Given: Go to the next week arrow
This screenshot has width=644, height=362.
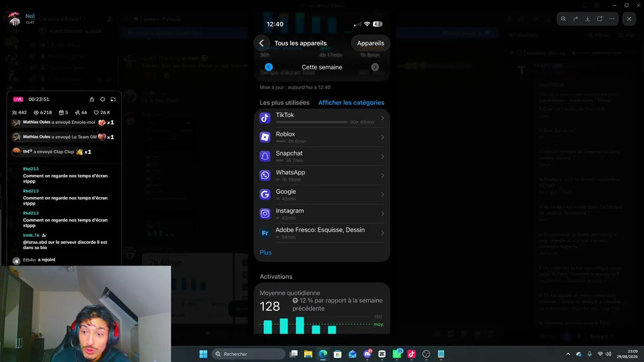Looking at the screenshot, I should (x=375, y=67).
